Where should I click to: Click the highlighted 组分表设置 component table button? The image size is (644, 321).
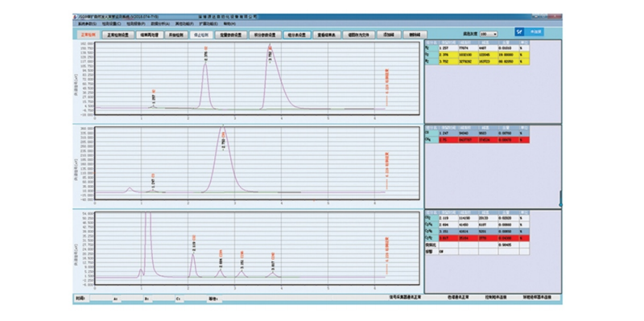296,35
